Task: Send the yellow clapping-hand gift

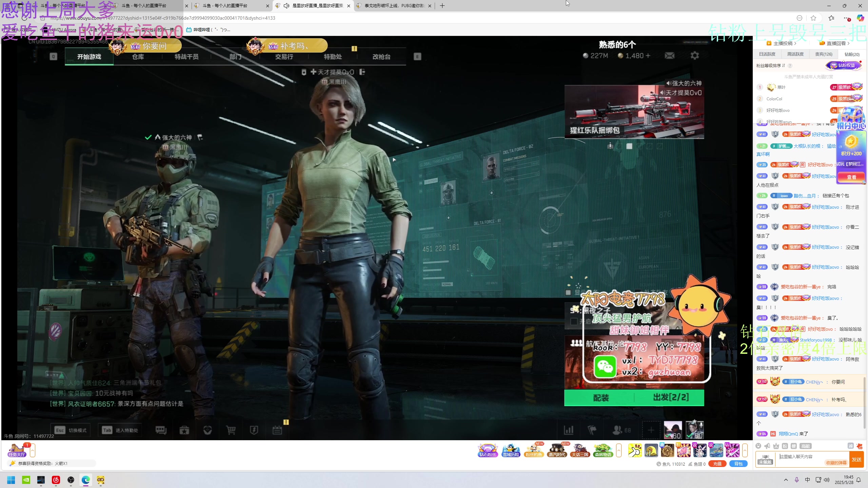Action: pos(635,450)
